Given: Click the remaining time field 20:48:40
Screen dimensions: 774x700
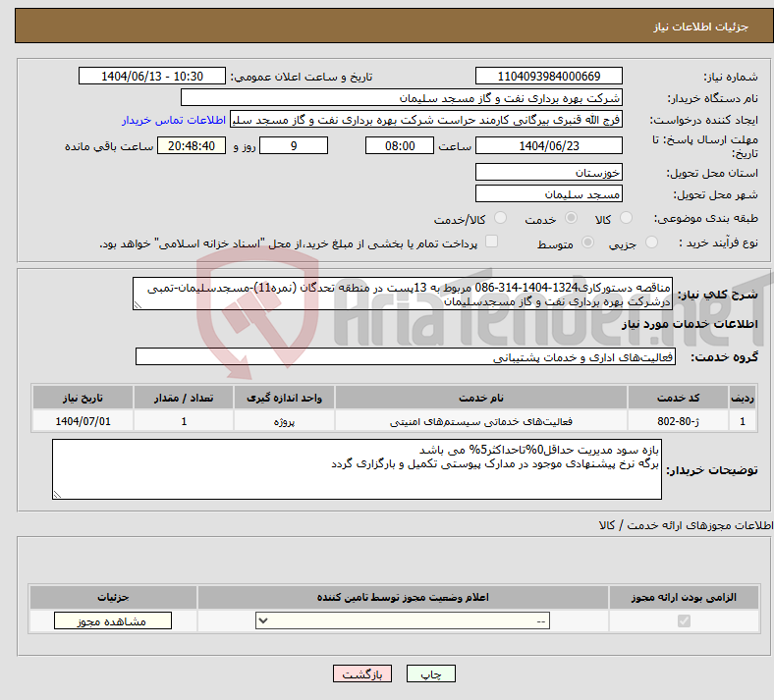Looking at the screenshot, I should pyautogui.click(x=191, y=145).
